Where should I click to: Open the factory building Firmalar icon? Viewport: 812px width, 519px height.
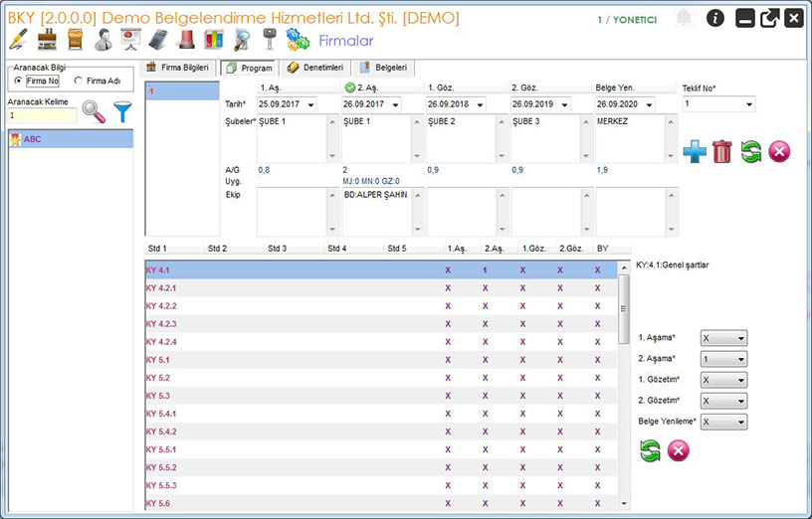point(47,40)
